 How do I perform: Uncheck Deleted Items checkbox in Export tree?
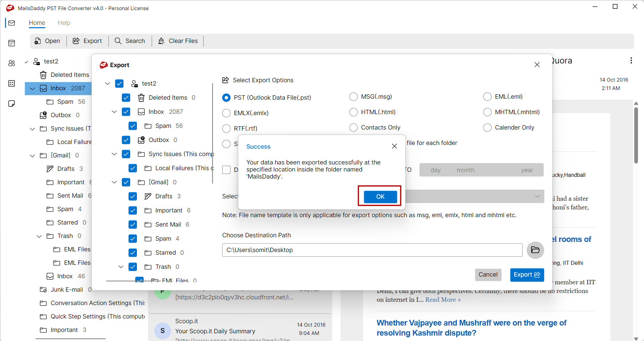click(x=126, y=98)
